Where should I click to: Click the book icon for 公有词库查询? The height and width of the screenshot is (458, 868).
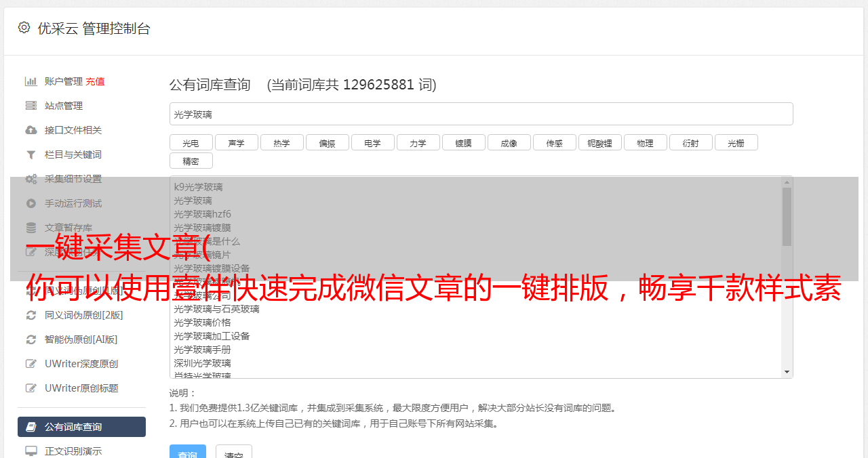(31, 427)
